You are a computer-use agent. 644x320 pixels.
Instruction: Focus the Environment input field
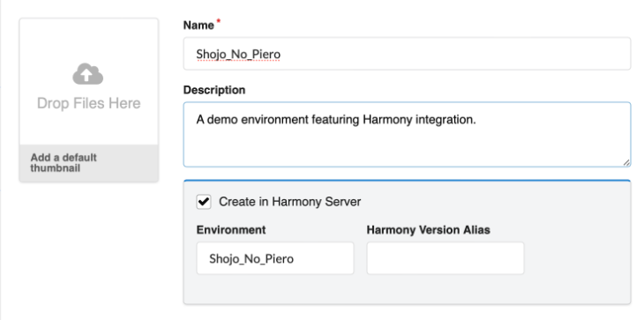(275, 258)
